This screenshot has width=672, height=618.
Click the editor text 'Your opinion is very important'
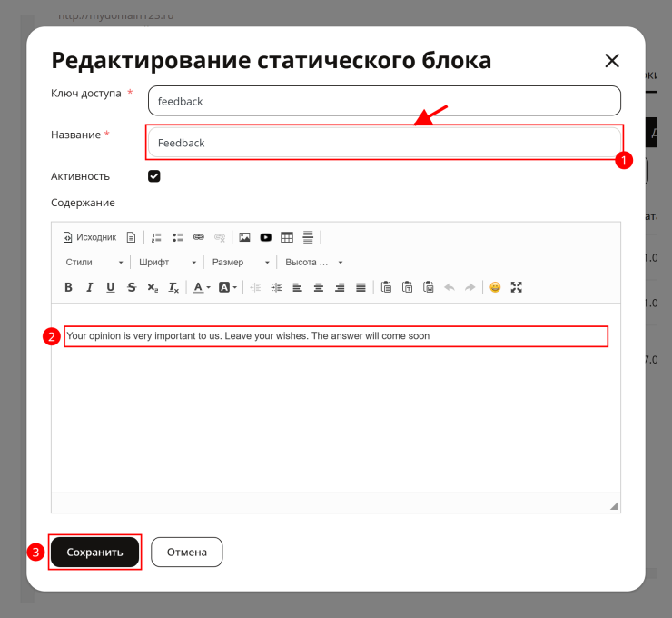click(x=131, y=335)
